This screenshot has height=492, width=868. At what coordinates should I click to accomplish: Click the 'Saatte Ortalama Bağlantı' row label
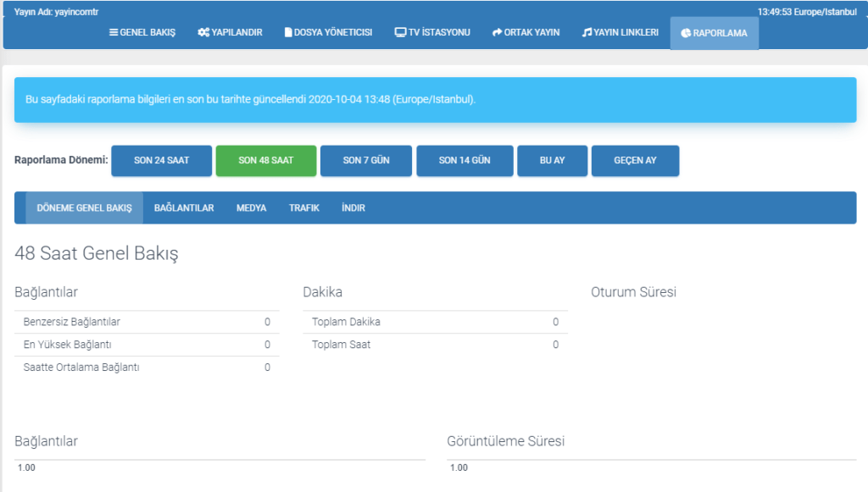[81, 367]
